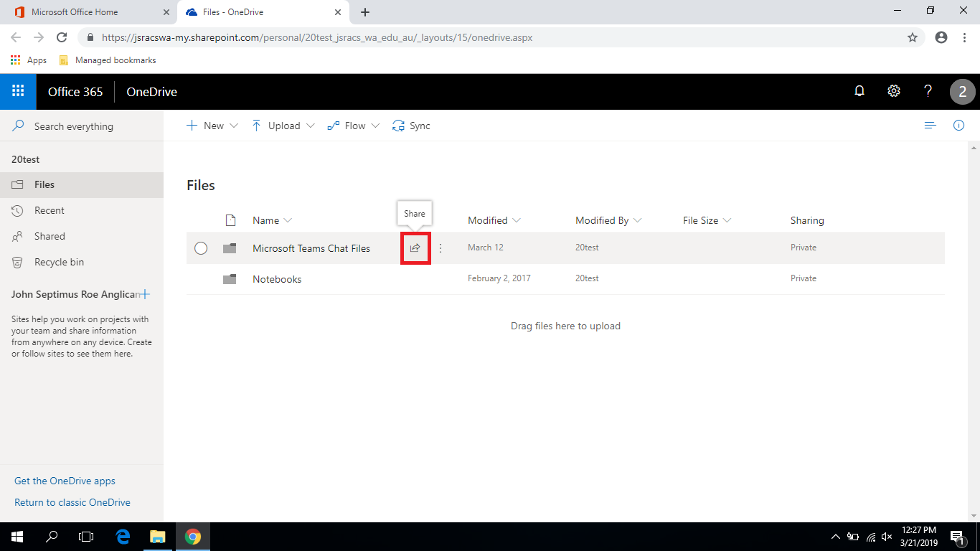The width and height of the screenshot is (980, 551).
Task: Open the Apps bookmarks shortcut
Action: coord(29,60)
